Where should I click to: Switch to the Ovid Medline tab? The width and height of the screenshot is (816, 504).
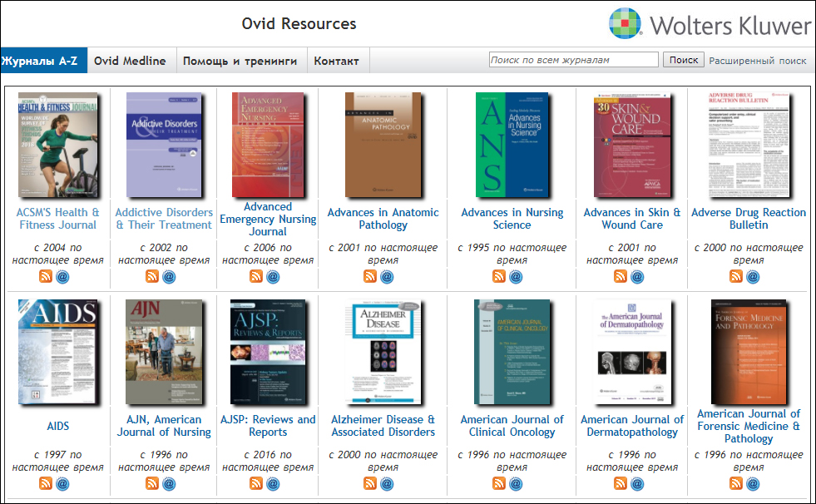click(x=132, y=59)
